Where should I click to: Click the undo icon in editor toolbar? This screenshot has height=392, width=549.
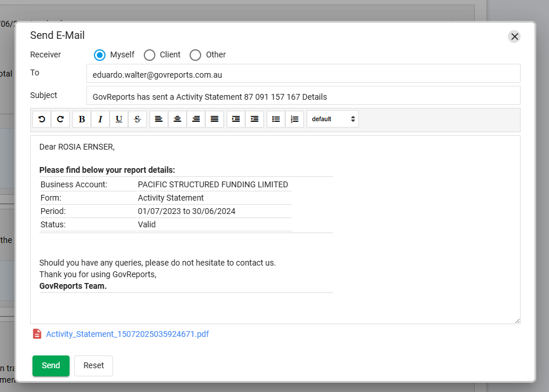coord(42,119)
